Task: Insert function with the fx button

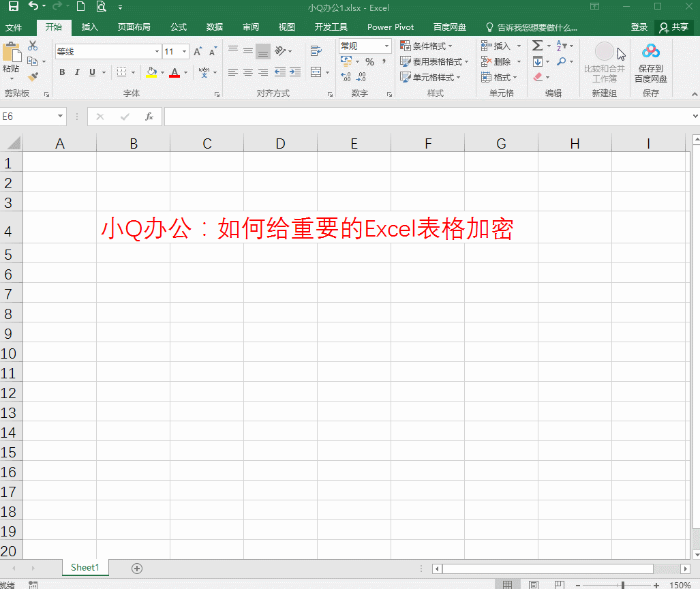Action: pos(149,117)
